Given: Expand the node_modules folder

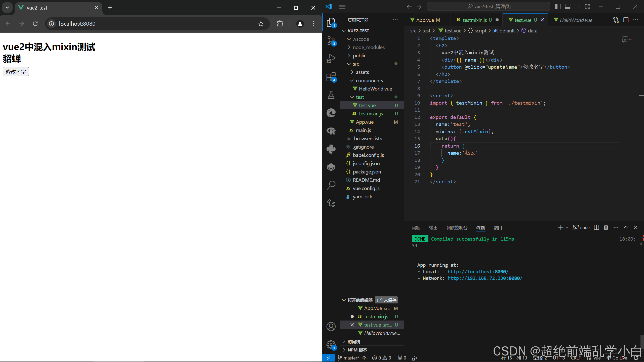Looking at the screenshot, I should point(369,47).
